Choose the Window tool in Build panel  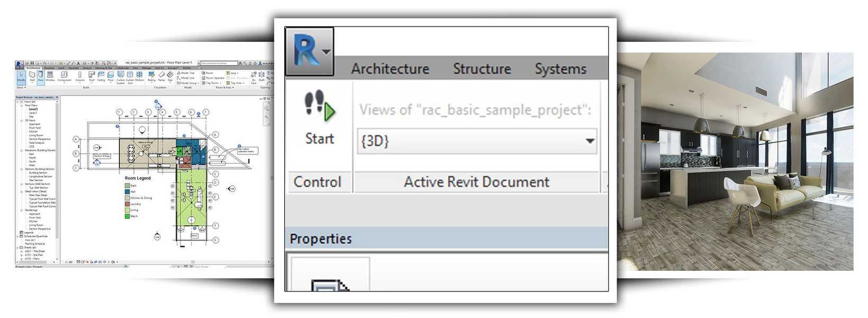pos(50,75)
